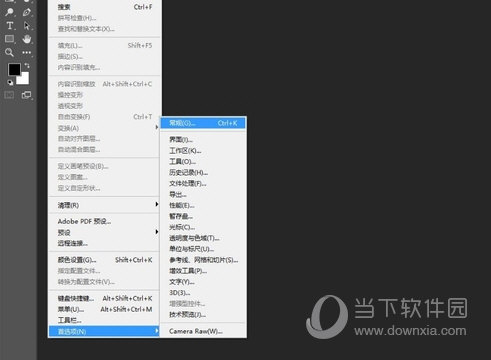Open 颜色设置(G)... Shift+Ctrl+K entry
The height and width of the screenshot is (360, 491).
tap(105, 260)
